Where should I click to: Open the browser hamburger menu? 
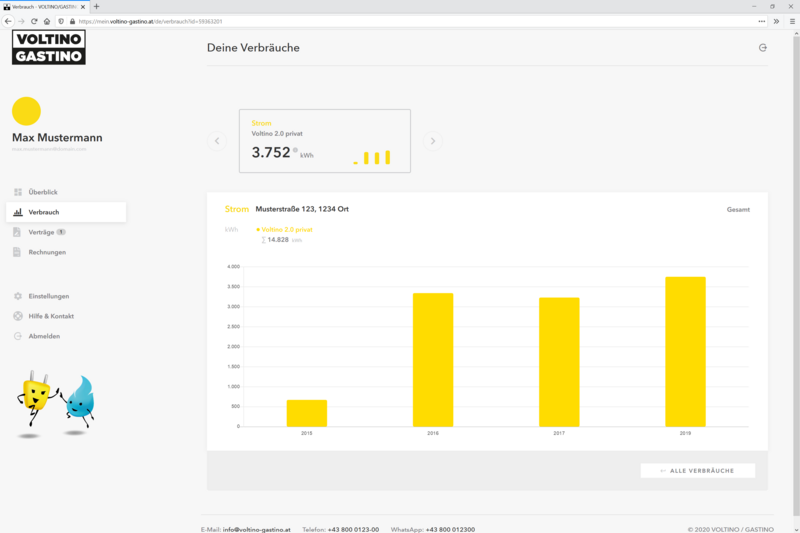tap(792, 21)
